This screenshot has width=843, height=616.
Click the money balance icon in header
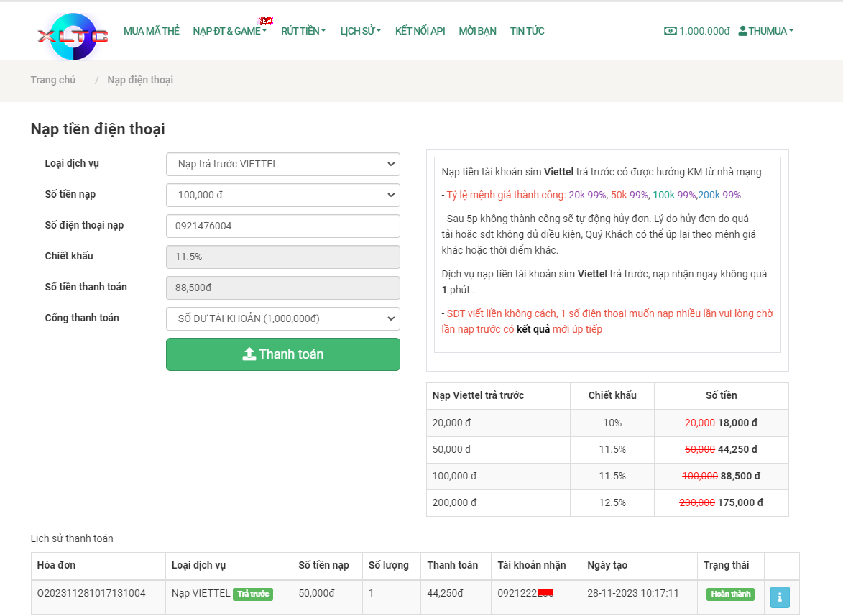click(671, 31)
